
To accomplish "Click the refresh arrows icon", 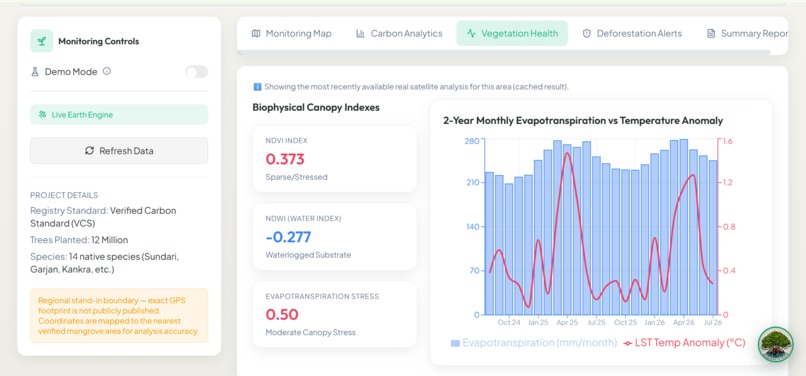I will [x=89, y=151].
